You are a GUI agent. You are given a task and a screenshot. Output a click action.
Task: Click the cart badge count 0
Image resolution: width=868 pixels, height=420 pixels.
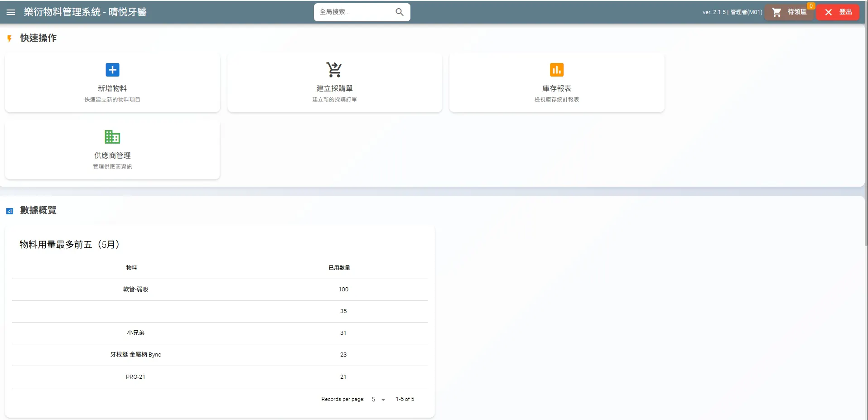click(x=811, y=6)
